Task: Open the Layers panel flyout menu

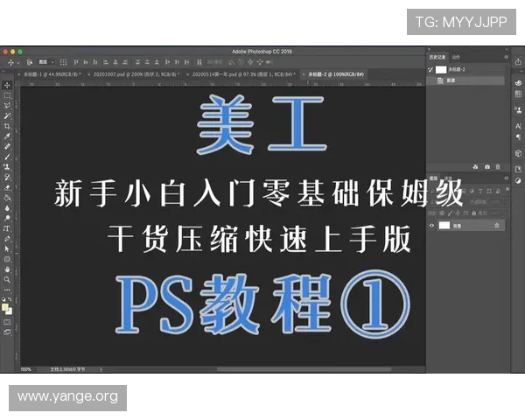Action: tap(507, 178)
